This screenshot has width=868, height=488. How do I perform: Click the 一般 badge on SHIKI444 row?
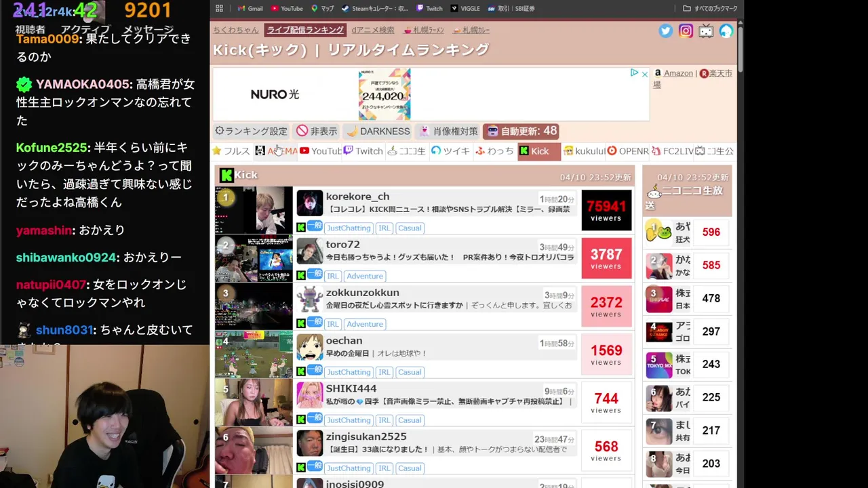pos(315,418)
